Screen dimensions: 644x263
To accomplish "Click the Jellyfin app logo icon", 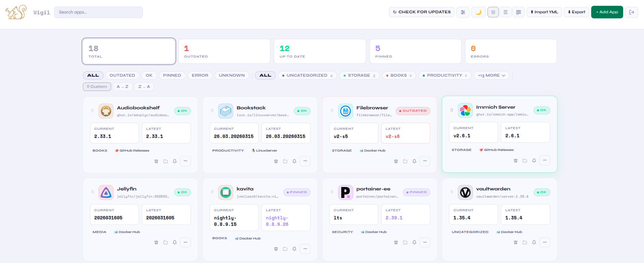I will click(x=106, y=192).
